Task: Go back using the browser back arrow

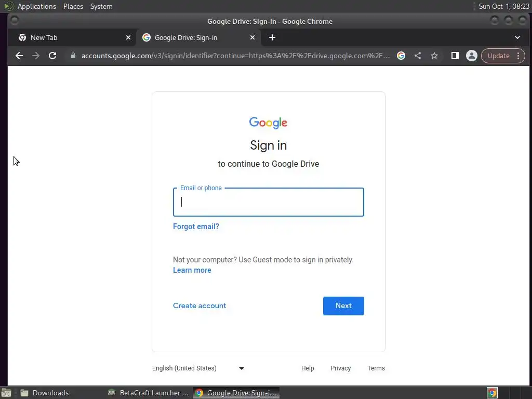Action: click(19, 56)
